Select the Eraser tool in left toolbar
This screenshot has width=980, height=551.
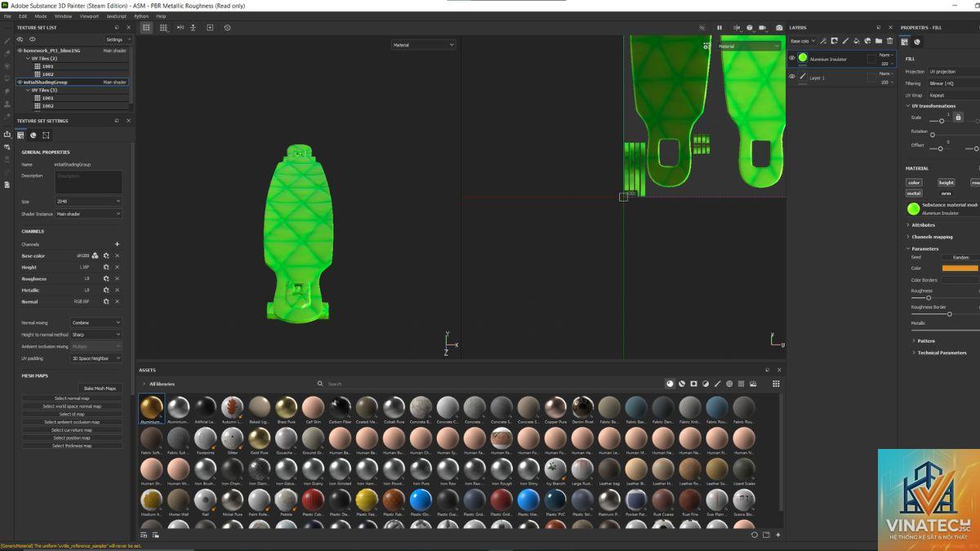coord(7,54)
